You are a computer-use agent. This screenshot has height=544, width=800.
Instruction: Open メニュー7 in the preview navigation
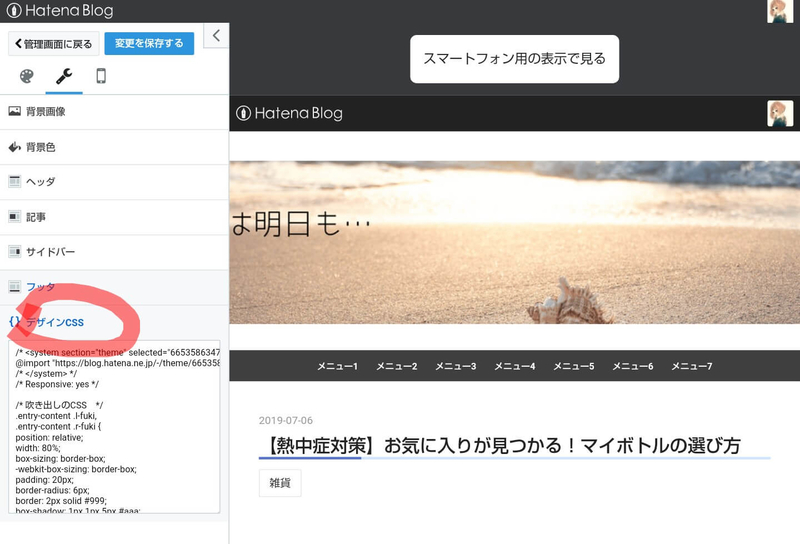[x=692, y=366]
